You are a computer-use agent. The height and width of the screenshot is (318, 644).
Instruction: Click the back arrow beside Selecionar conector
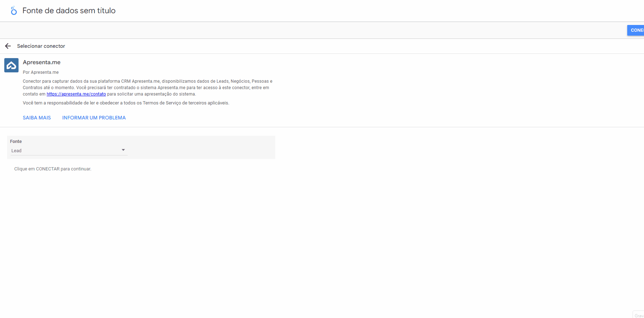point(8,46)
